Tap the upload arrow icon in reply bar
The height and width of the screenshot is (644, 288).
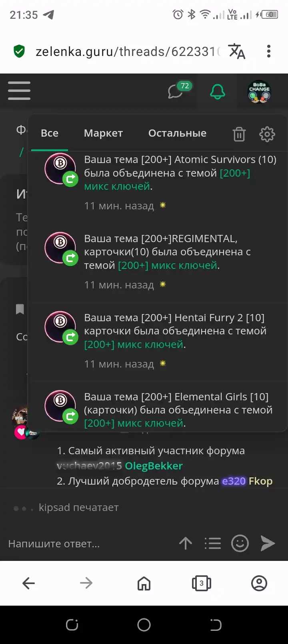(186, 543)
